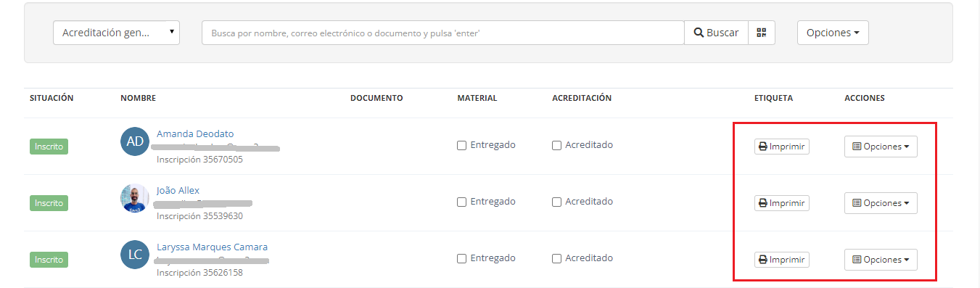The width and height of the screenshot is (980, 288).
Task: Open the Acreditación general dropdown
Action: [116, 33]
